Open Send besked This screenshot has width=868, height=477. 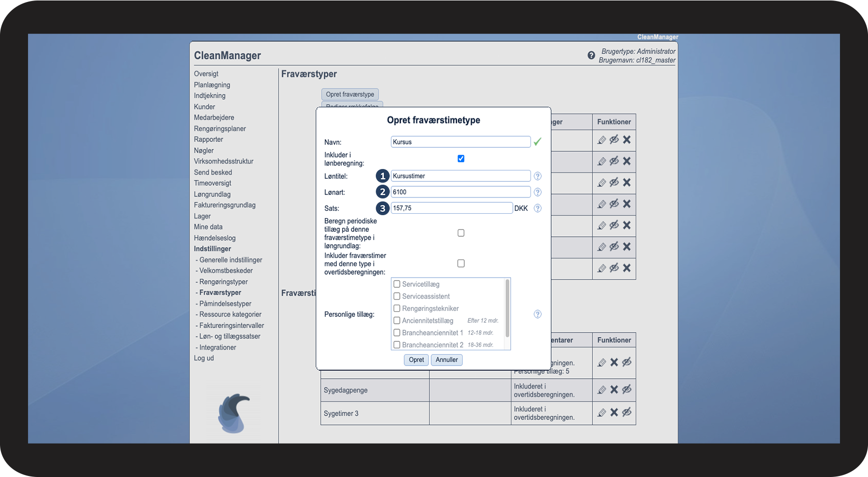213,172
